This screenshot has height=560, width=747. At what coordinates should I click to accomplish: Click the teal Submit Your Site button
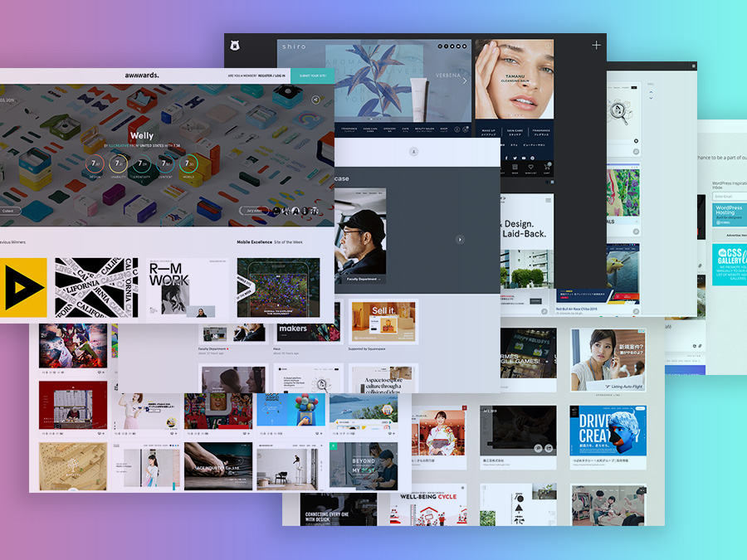point(313,75)
